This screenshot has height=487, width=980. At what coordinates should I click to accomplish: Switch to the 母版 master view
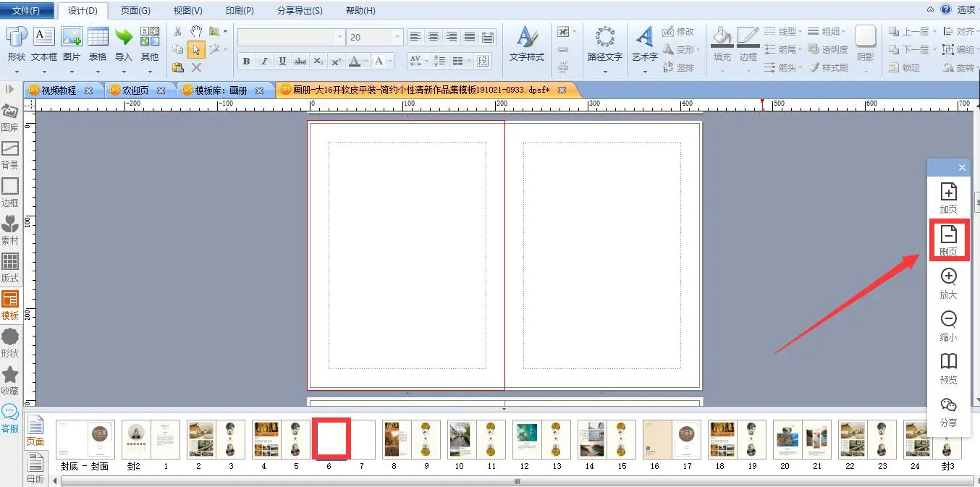pos(35,470)
